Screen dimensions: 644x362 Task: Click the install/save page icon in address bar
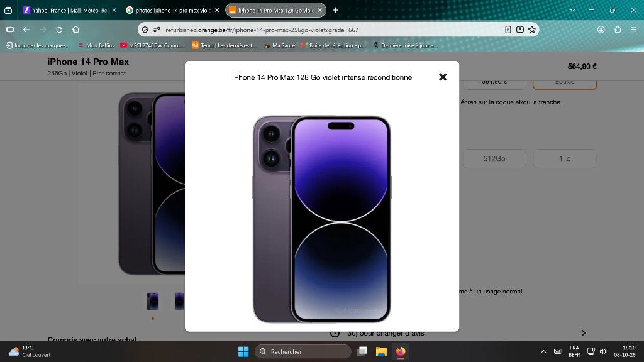[520, 30]
